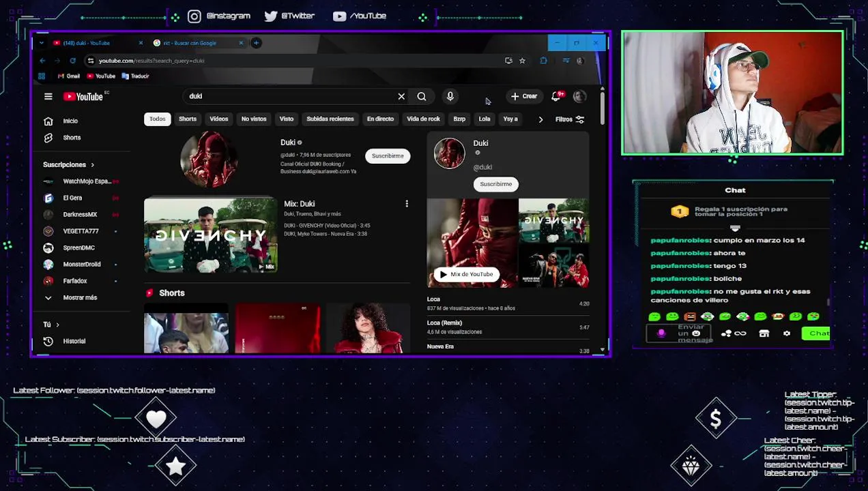This screenshot has height=491, width=868.
Task: Go to the YouTube logo home
Action: pyautogui.click(x=83, y=97)
